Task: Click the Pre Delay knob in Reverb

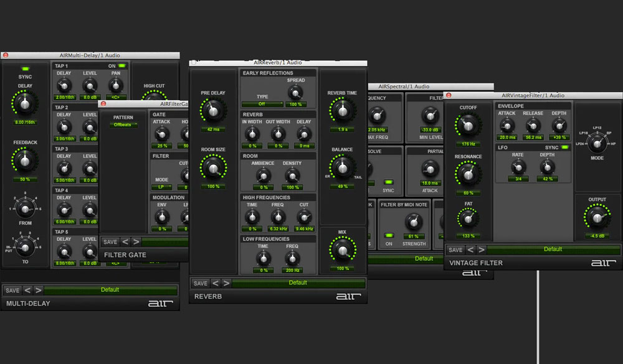Action: pyautogui.click(x=213, y=111)
